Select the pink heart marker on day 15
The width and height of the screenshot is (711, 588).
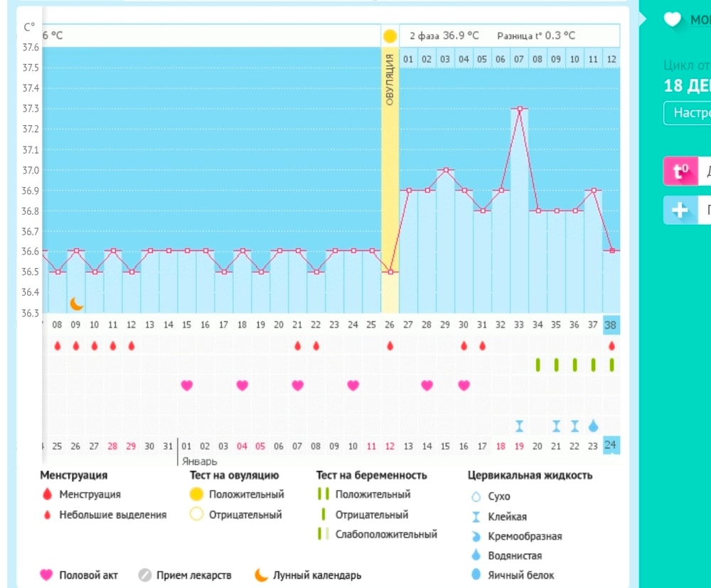(187, 385)
